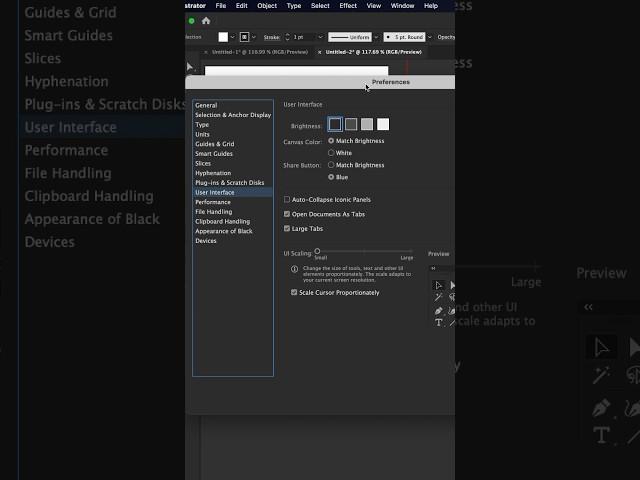
Task: Open the View menu
Action: tap(373, 6)
